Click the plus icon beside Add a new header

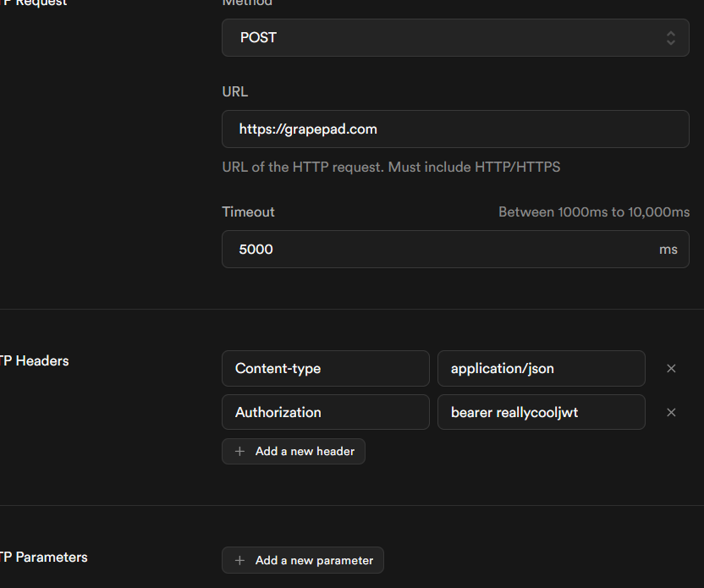[x=239, y=452]
